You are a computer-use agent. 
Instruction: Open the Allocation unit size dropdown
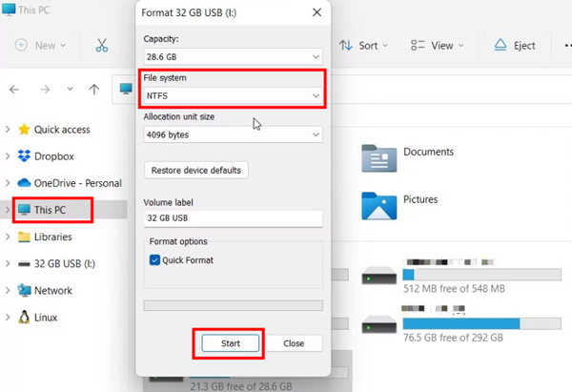(x=233, y=134)
